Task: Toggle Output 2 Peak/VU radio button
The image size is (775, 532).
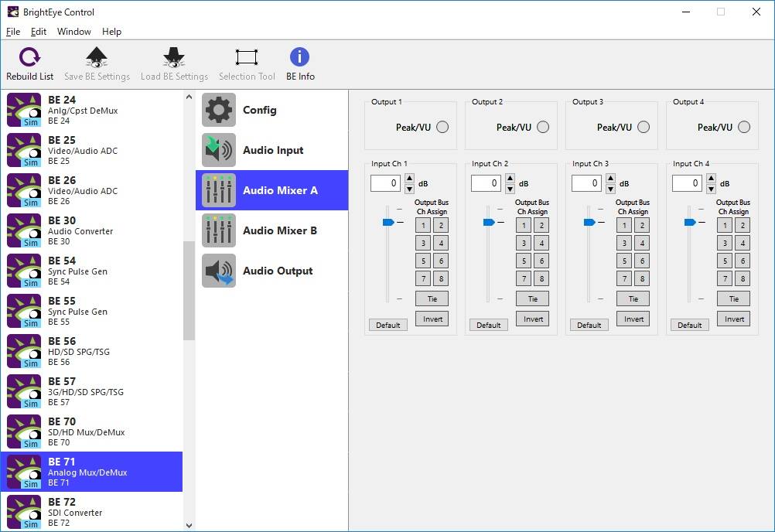Action: pyautogui.click(x=543, y=127)
